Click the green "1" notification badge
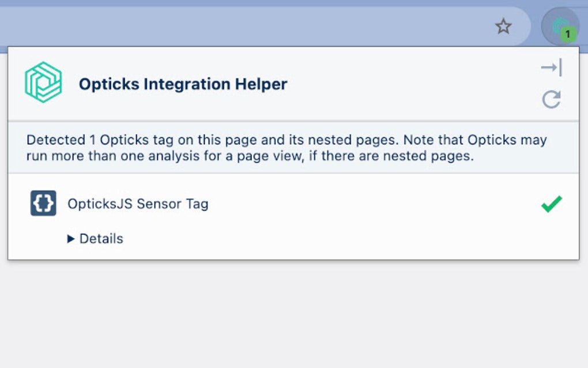 568,33
